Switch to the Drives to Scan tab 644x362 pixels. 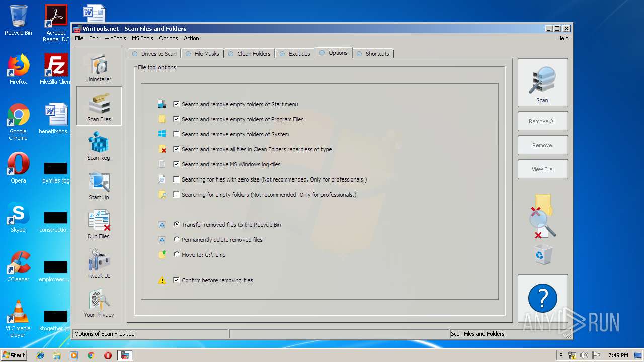pyautogui.click(x=153, y=54)
